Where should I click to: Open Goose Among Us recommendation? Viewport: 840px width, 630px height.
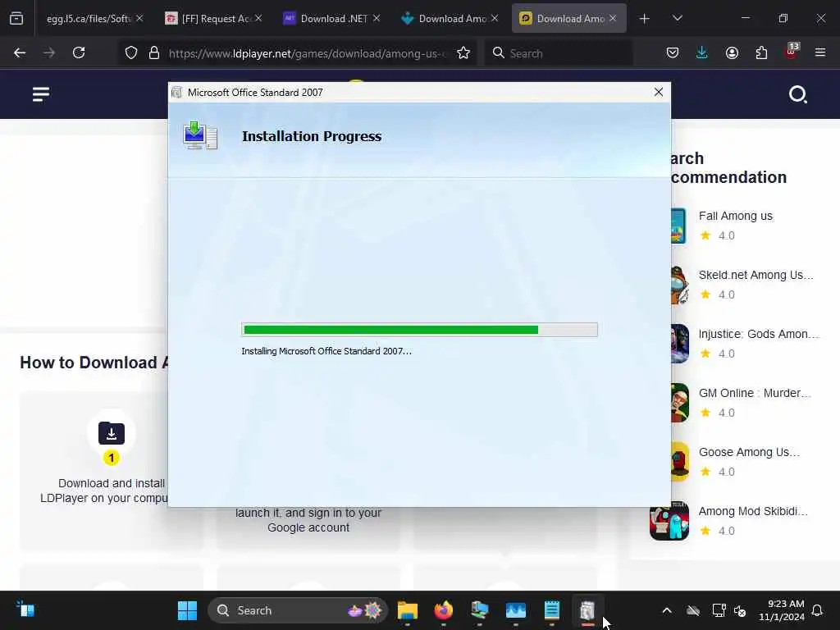click(x=749, y=452)
